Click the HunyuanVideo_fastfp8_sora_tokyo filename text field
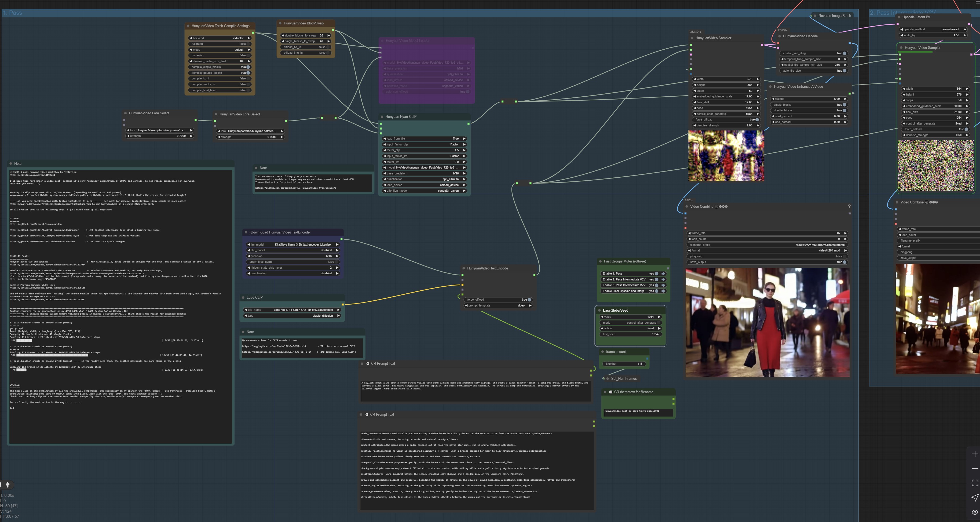Viewport: 980px width, 522px height. (x=638, y=413)
